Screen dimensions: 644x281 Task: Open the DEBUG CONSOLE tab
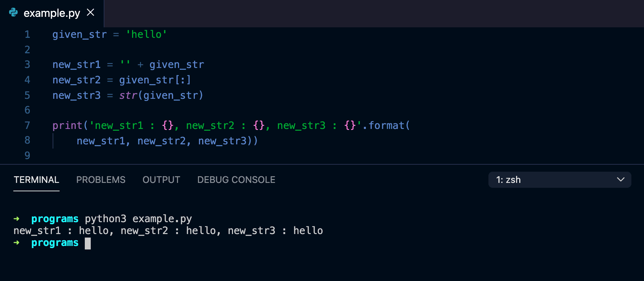click(236, 180)
